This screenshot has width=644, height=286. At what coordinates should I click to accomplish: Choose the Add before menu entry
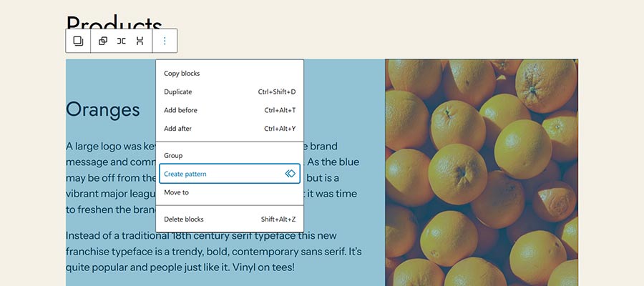point(230,110)
